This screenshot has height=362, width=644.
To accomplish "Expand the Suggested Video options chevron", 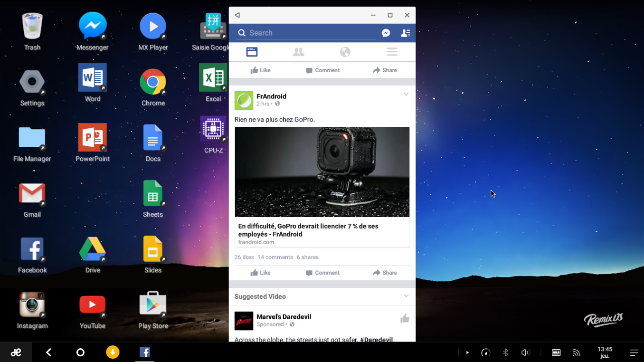I will tap(406, 296).
